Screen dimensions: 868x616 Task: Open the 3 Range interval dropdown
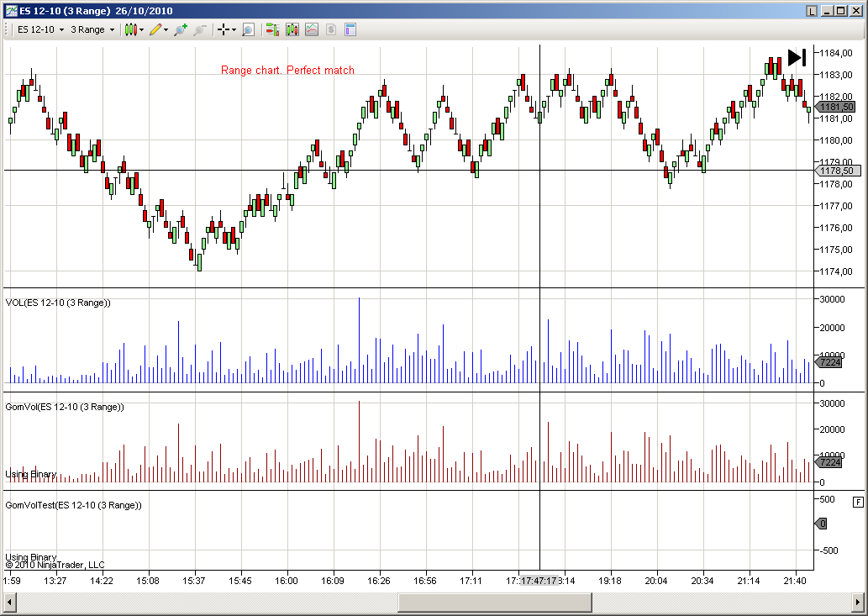click(x=92, y=30)
